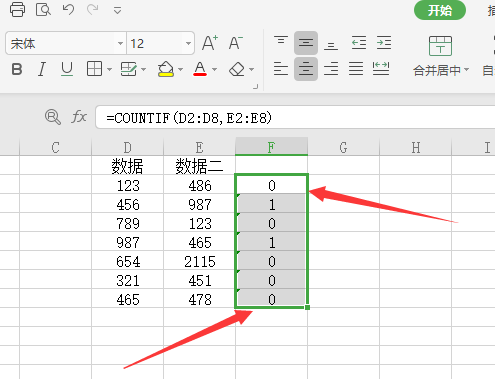Click the formula bar containing COUNTIF formula

coord(295,117)
